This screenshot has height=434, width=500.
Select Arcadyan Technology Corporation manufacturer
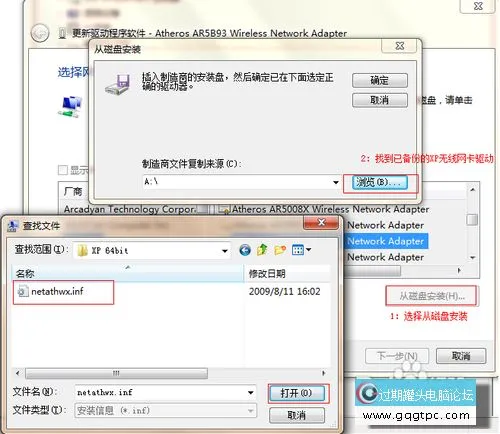(x=129, y=209)
